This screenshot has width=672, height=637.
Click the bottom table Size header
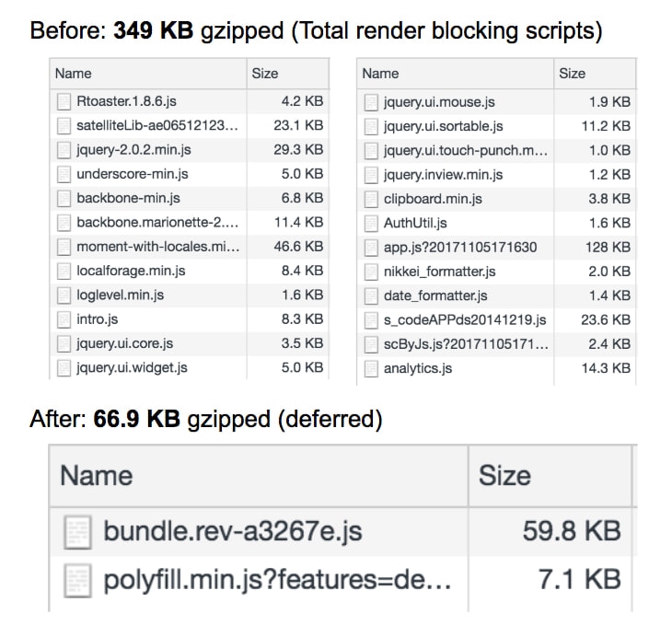tap(504, 476)
